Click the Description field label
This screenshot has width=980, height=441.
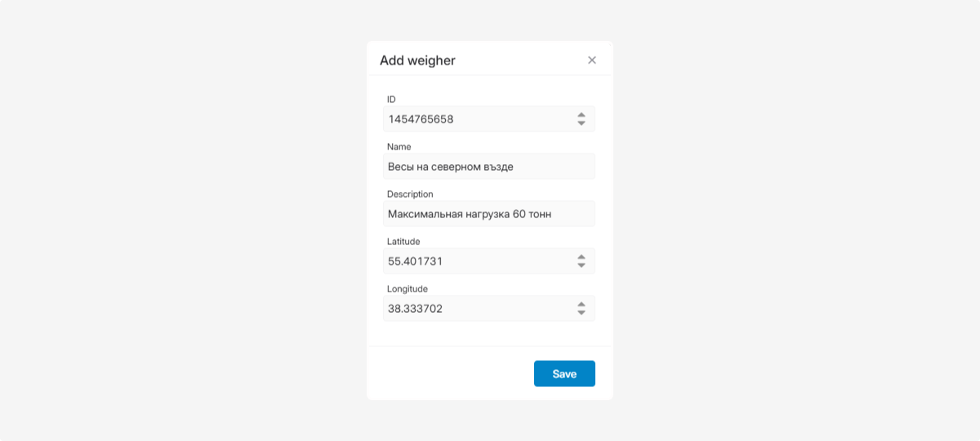point(410,194)
